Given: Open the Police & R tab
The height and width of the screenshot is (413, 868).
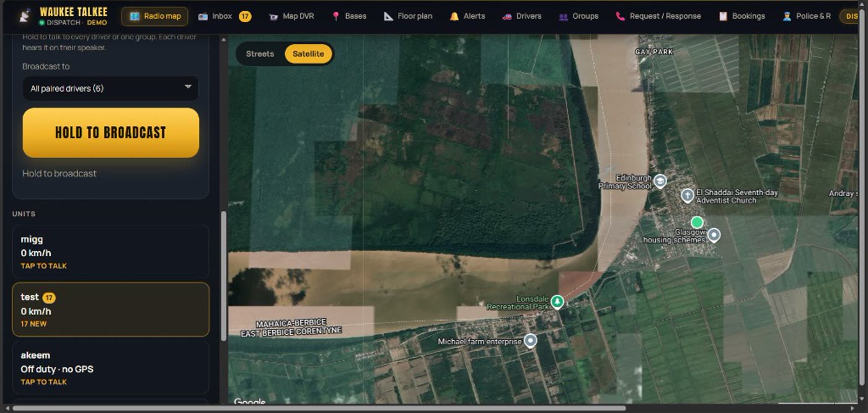Looking at the screenshot, I should click(x=806, y=16).
